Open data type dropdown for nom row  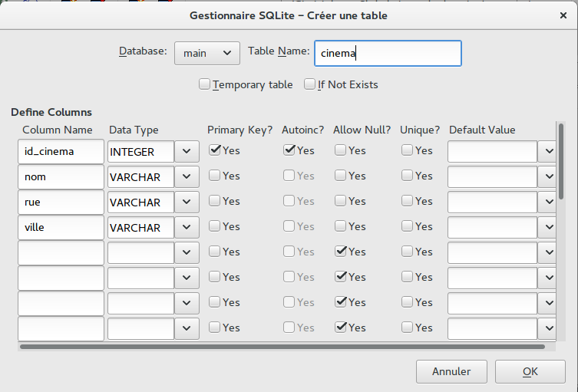[x=187, y=176]
